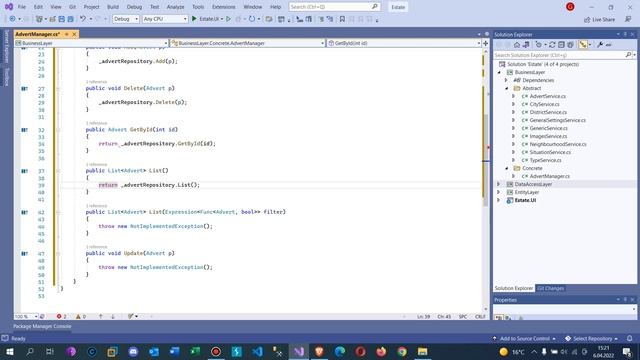Image resolution: width=640 pixels, height=360 pixels.
Task: Select AdvertManager.cs in Solution Explorer
Action: tap(549, 176)
